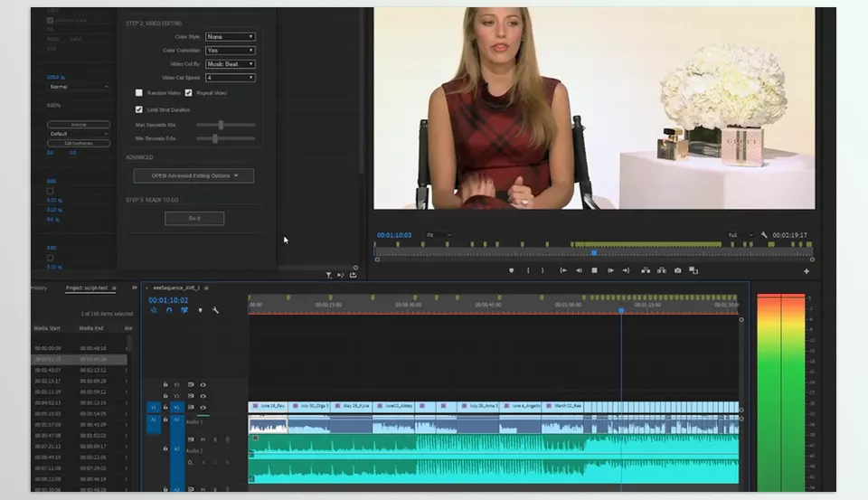Open Color Correction dropdown
868x500 pixels.
231,51
